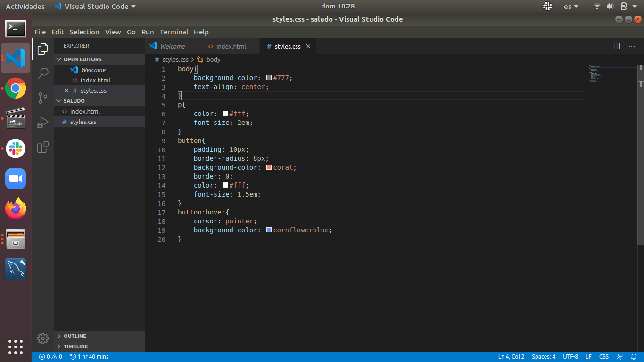Open index.html under SALUDO folder
The height and width of the screenshot is (362, 644).
(x=99, y=111)
